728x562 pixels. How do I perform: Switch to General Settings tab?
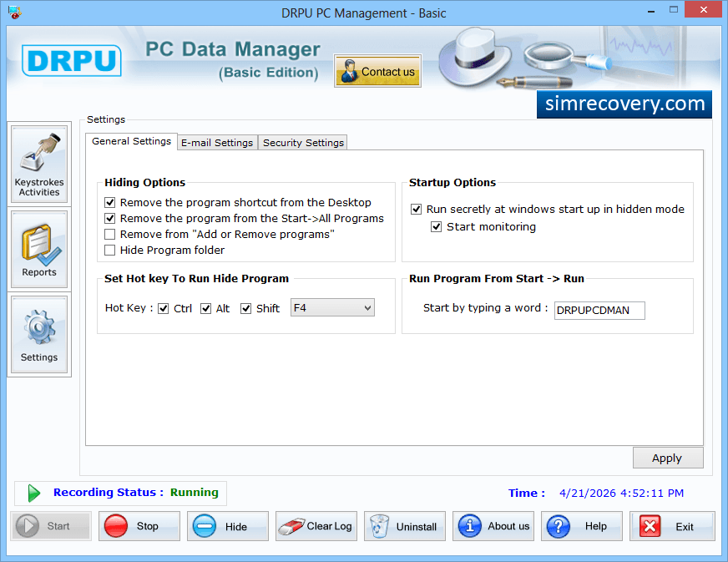pyautogui.click(x=131, y=141)
